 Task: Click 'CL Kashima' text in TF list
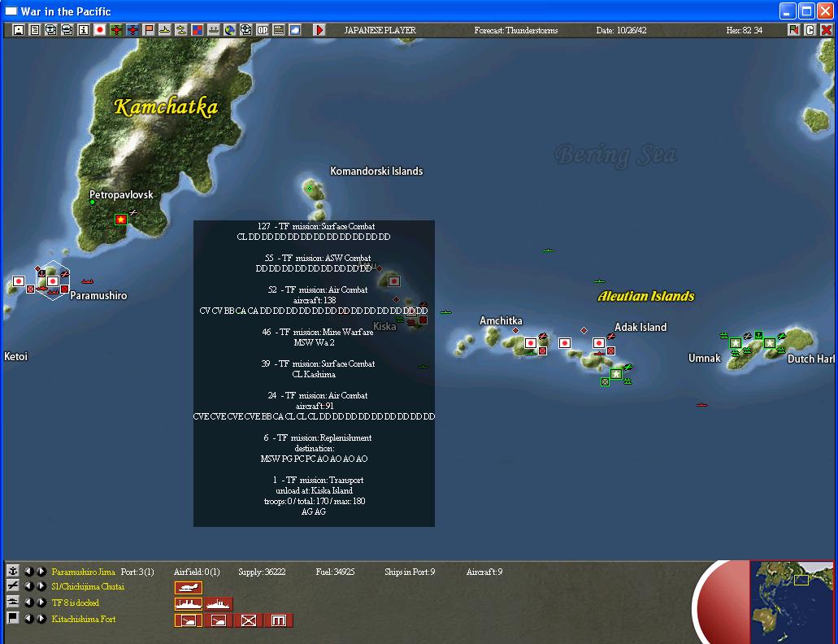coord(314,374)
